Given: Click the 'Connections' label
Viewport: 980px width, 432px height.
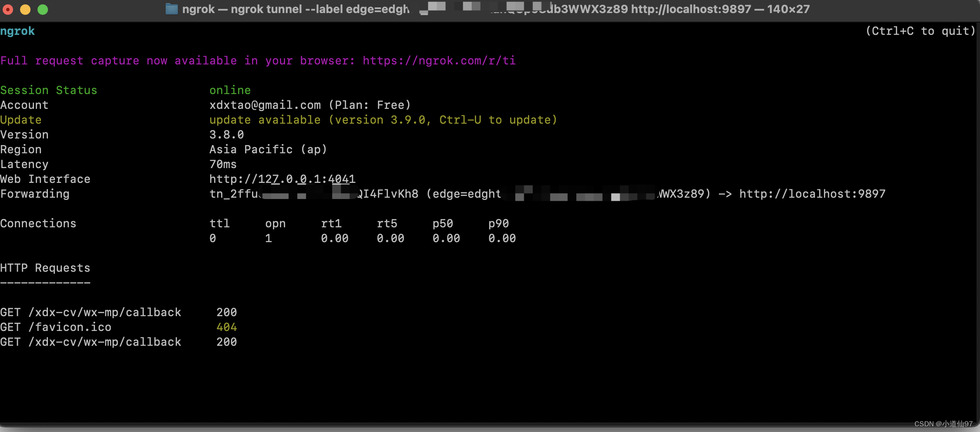Looking at the screenshot, I should pyautogui.click(x=38, y=223).
